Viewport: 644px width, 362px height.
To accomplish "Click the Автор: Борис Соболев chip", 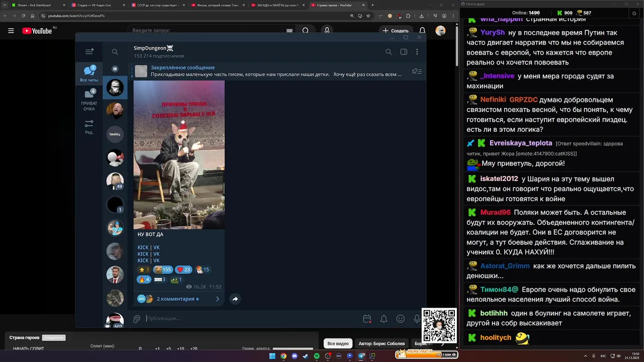I will pos(381,343).
